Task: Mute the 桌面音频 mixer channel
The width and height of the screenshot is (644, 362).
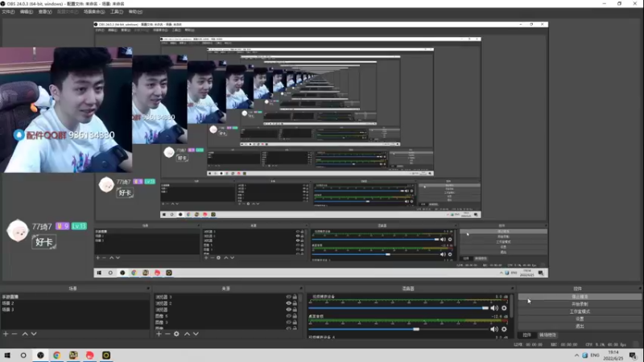Action: [494, 329]
